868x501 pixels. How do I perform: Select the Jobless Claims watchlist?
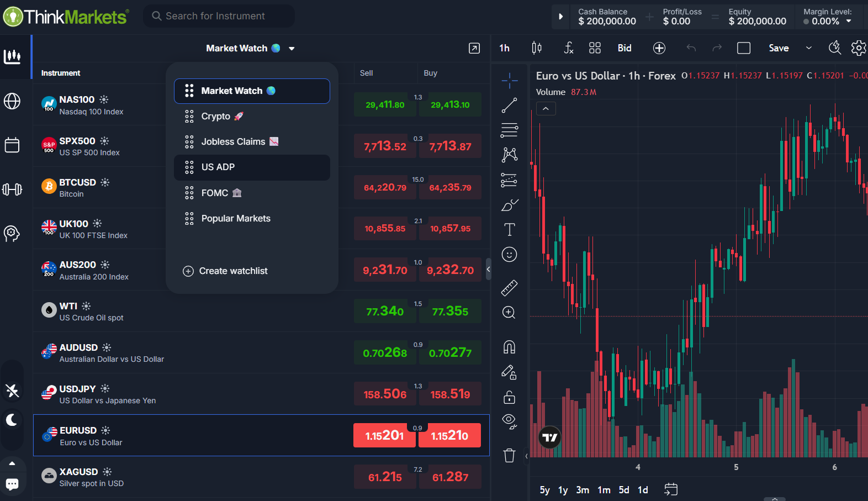click(252, 141)
